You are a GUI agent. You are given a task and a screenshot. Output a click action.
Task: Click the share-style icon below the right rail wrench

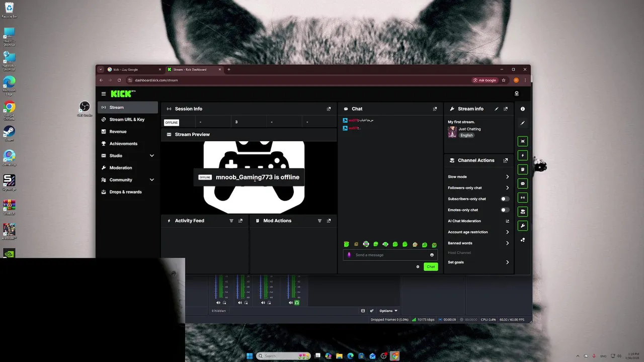(523, 240)
